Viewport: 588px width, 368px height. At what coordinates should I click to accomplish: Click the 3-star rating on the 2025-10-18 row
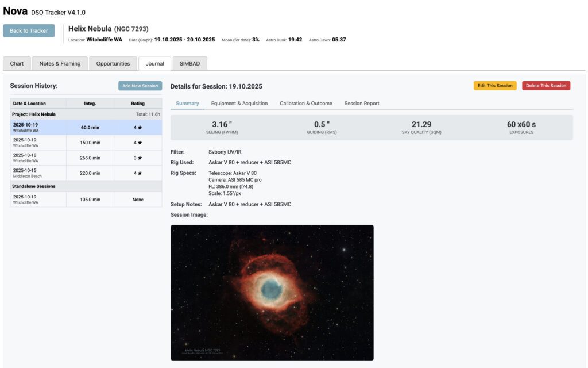pyautogui.click(x=136, y=157)
